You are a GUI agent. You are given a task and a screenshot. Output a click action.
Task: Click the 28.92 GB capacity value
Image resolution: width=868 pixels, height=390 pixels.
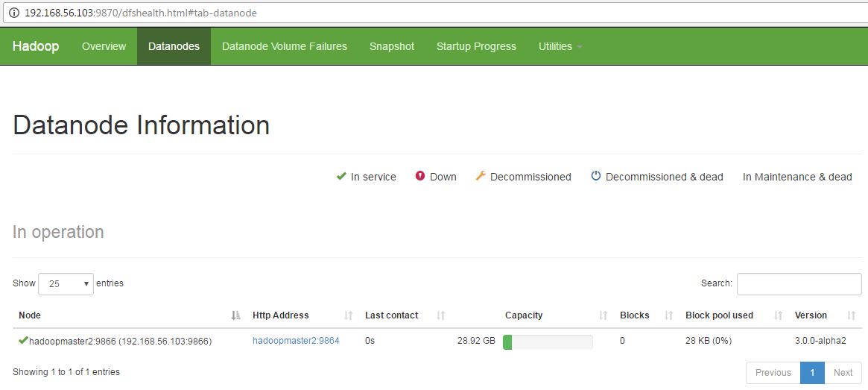click(x=476, y=341)
